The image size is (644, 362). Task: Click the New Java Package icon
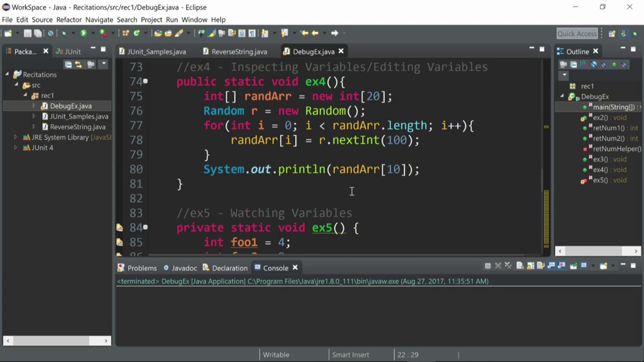click(126, 33)
